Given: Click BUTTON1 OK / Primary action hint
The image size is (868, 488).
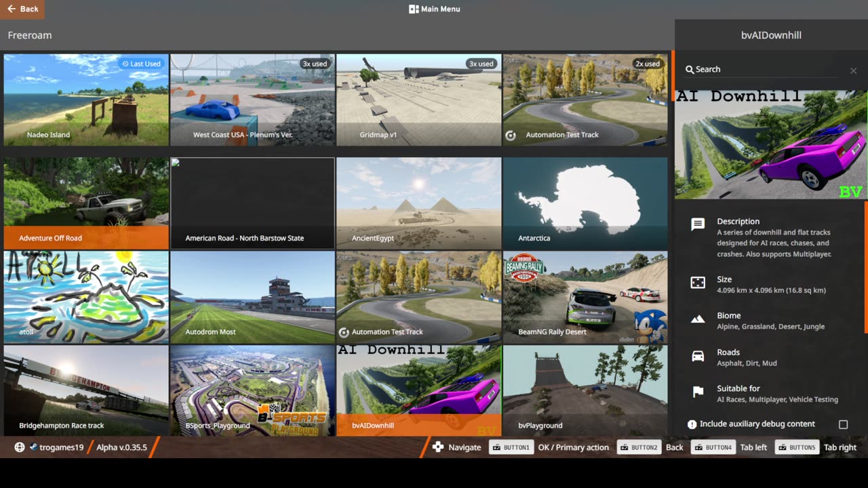Looking at the screenshot, I should pos(549,447).
